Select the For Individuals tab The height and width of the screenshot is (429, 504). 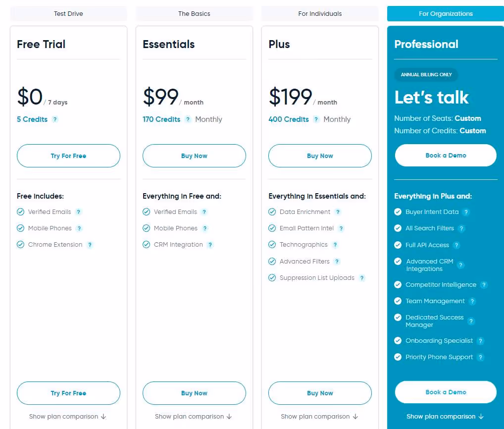pyautogui.click(x=320, y=13)
